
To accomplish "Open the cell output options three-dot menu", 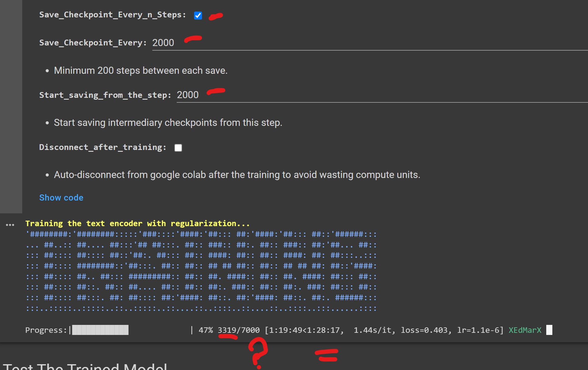I will tap(10, 225).
